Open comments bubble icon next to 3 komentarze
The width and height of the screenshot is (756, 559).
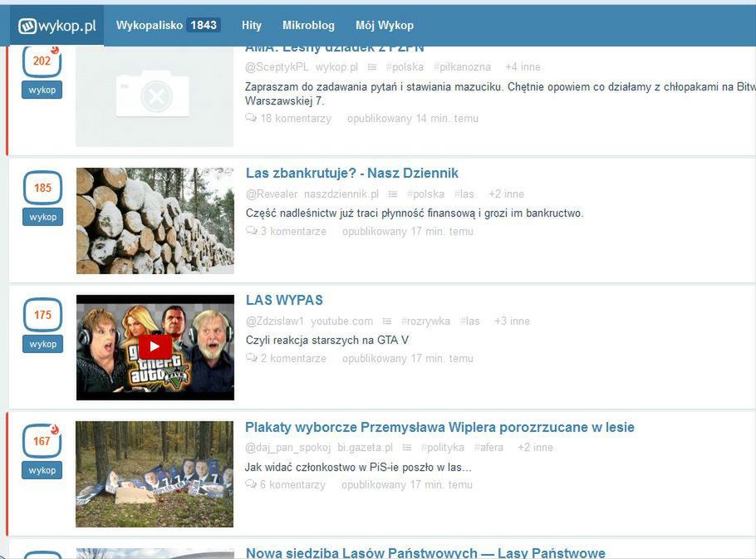252,231
